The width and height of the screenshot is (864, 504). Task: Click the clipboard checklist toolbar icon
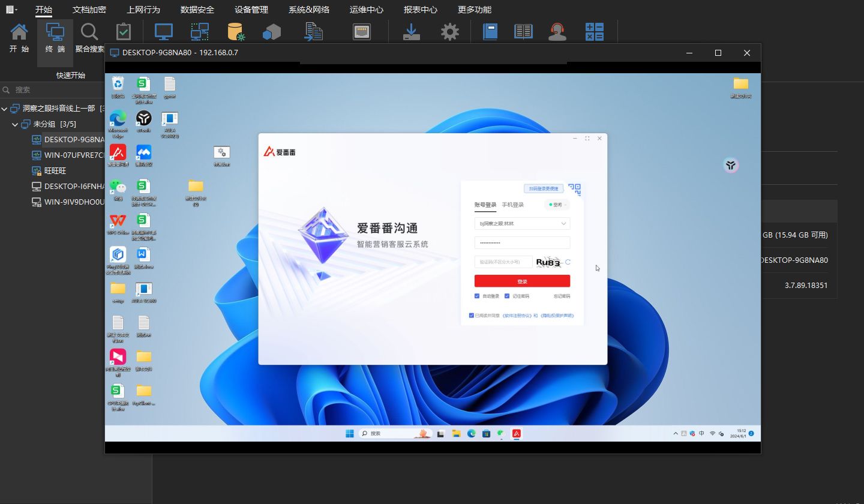point(124,32)
